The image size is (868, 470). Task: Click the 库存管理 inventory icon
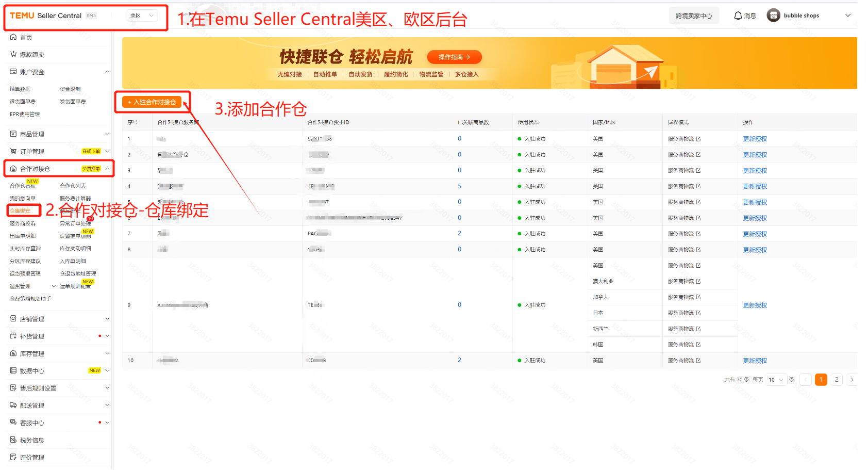coord(13,353)
